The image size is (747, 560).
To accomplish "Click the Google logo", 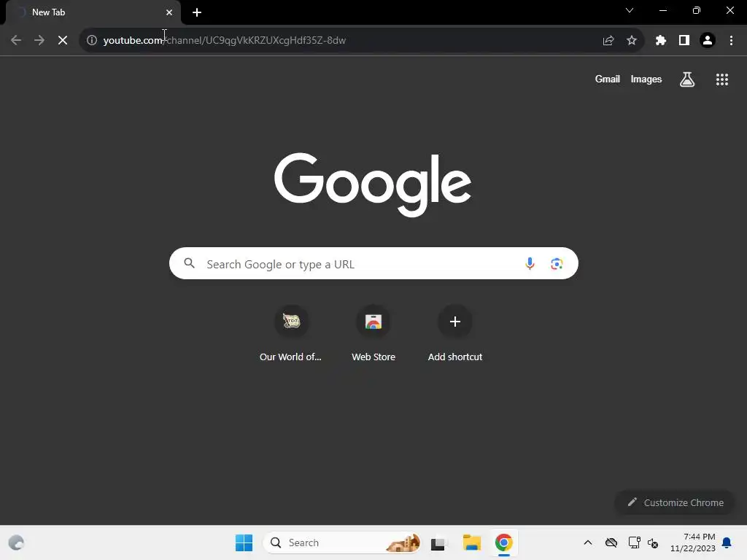I will click(x=373, y=184).
